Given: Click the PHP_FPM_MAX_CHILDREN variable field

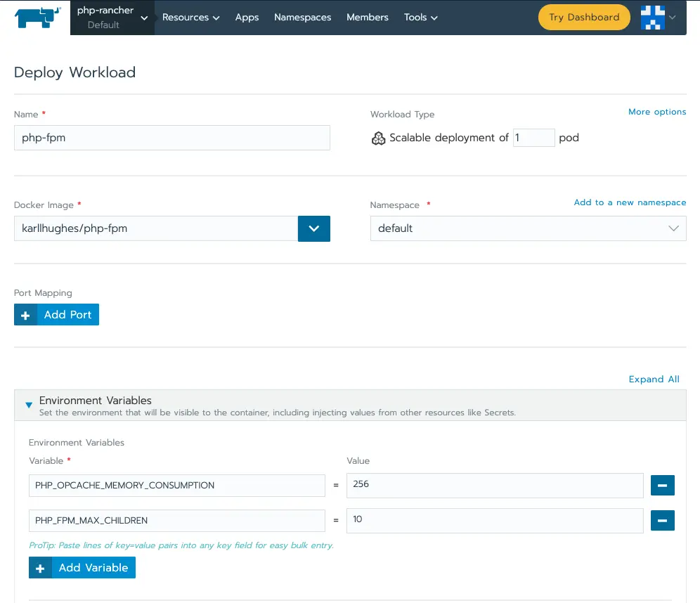Looking at the screenshot, I should 177,521.
